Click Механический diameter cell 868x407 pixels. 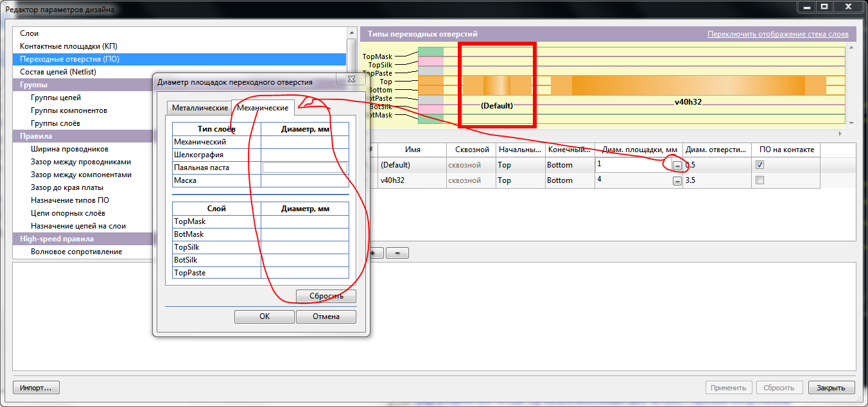[304, 142]
